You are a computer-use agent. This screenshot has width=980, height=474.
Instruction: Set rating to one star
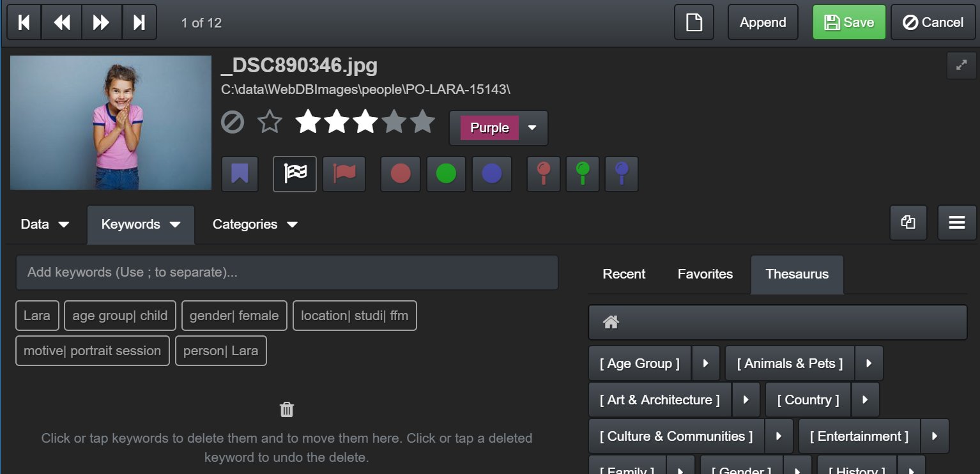[307, 121]
